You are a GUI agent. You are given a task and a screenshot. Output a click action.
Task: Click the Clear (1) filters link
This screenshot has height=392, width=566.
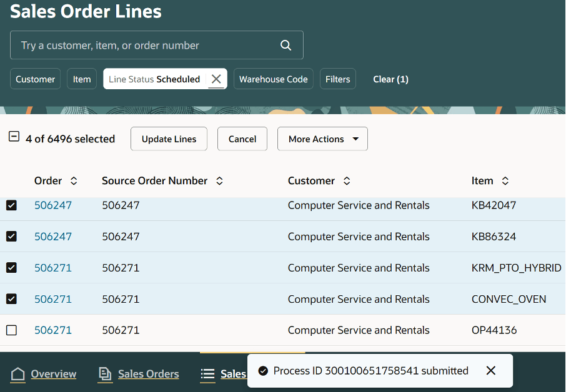pos(390,79)
